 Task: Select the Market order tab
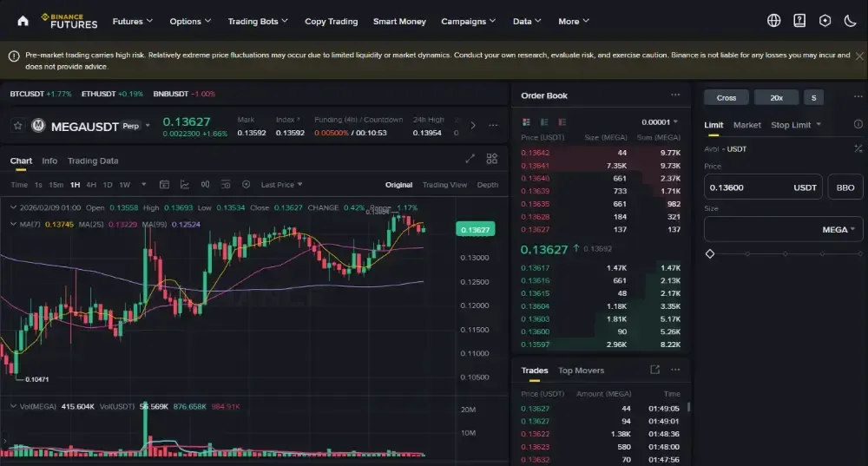click(x=747, y=125)
